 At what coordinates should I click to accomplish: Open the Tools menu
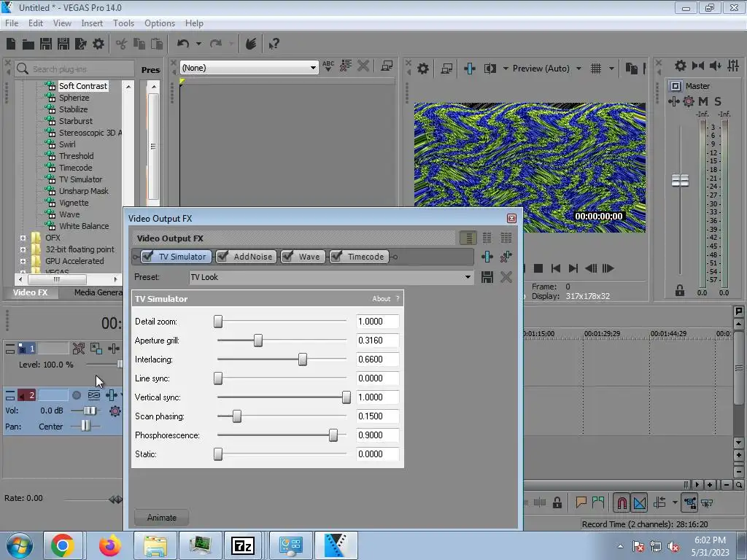pos(123,23)
